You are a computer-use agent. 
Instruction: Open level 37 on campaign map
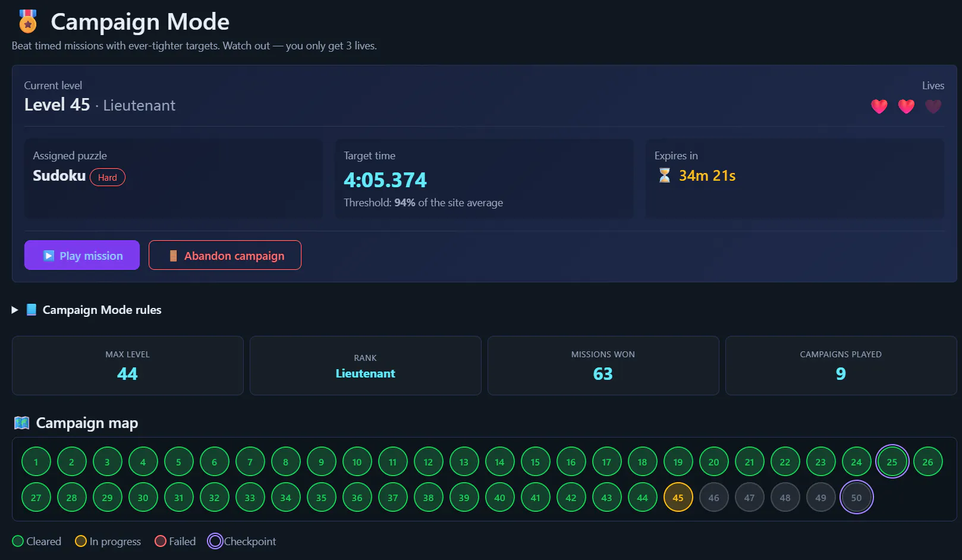(393, 498)
